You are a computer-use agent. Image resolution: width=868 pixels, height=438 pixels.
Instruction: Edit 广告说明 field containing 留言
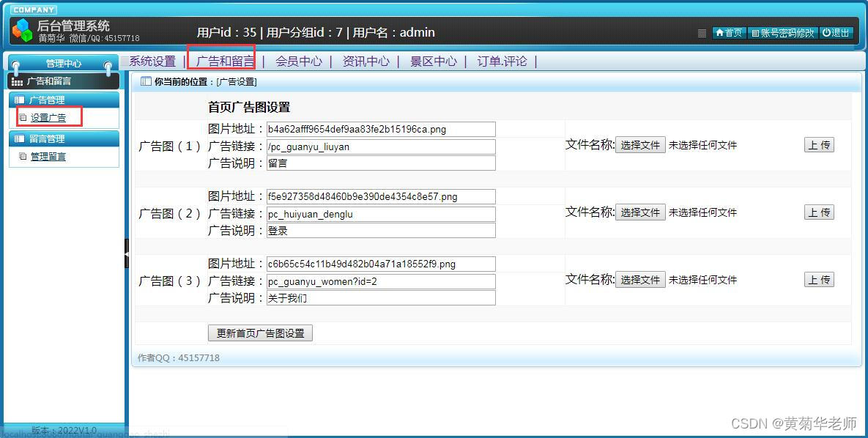[381, 163]
